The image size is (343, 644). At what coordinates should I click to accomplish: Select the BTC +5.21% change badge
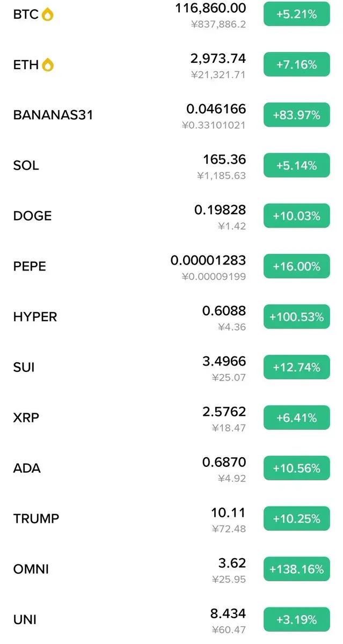click(296, 14)
